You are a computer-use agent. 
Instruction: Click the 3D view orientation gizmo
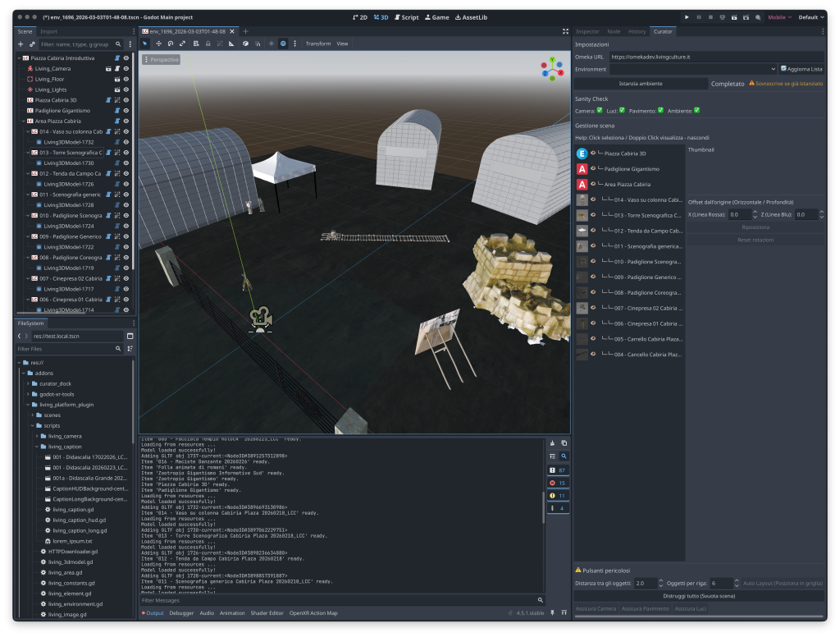[552, 68]
